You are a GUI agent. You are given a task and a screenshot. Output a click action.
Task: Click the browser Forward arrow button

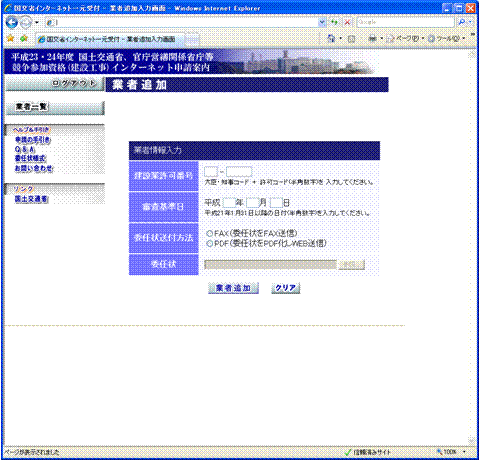pyautogui.click(x=26, y=23)
